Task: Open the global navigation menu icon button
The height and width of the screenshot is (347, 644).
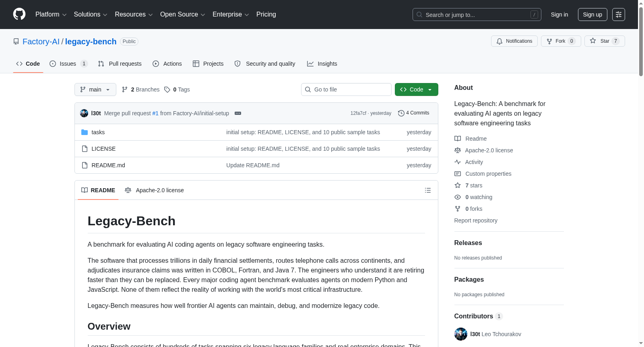Action: coord(619,15)
